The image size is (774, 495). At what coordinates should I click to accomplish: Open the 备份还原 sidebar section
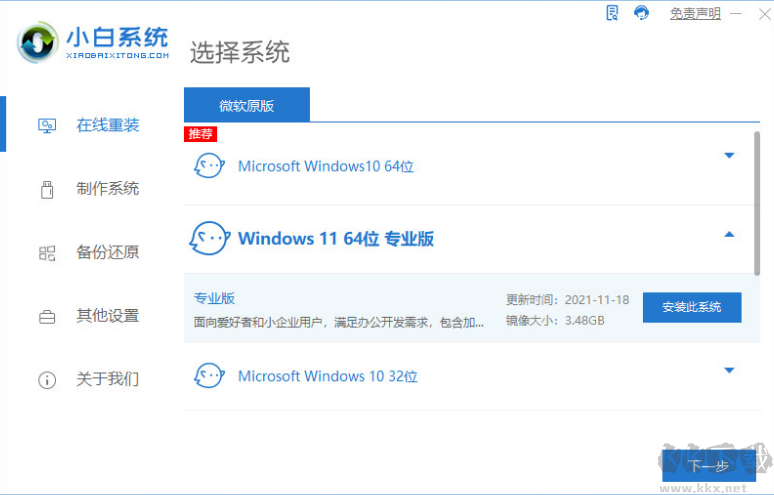point(107,252)
